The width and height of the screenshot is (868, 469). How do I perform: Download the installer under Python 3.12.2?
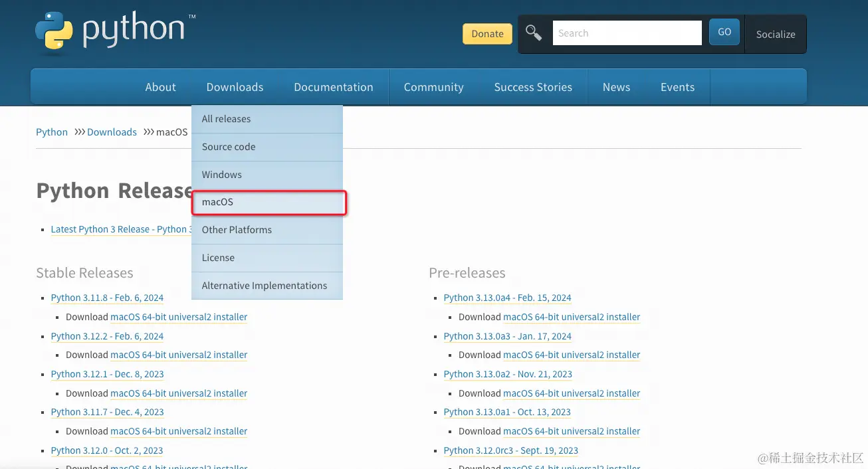coord(179,355)
